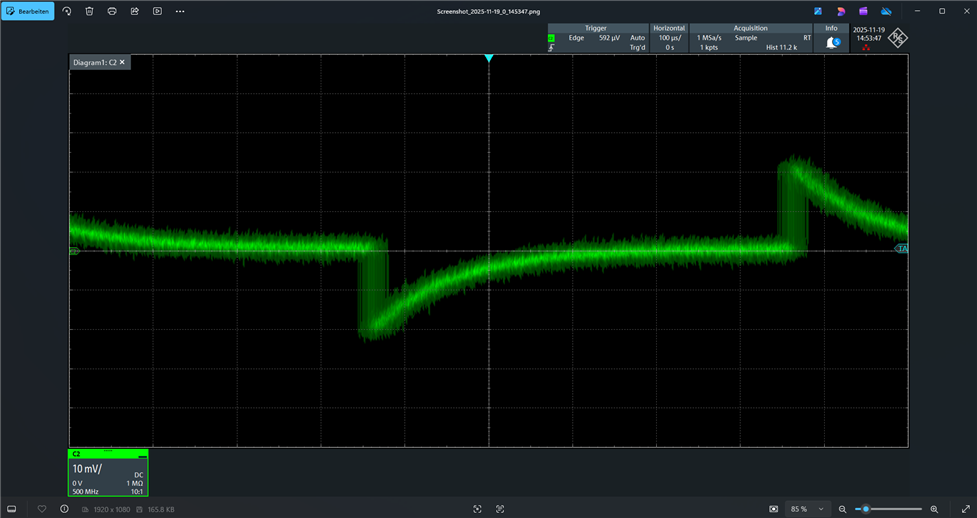The image size is (977, 518).
Task: Rotate the image with the rotate icon
Action: 67,11
